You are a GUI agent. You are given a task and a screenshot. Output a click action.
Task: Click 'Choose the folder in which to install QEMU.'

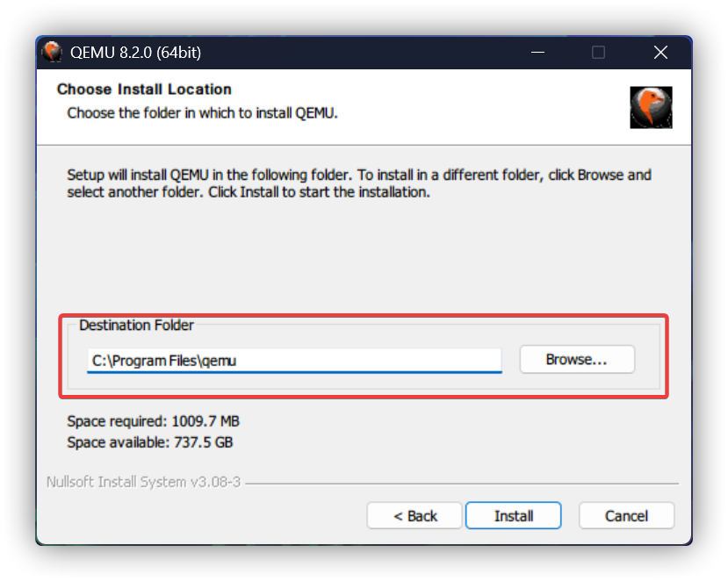coord(203,112)
